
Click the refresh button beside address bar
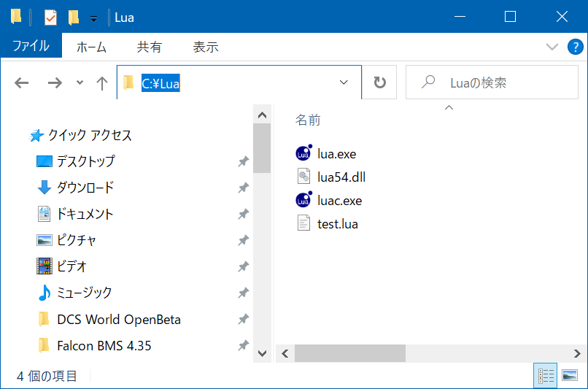[379, 82]
